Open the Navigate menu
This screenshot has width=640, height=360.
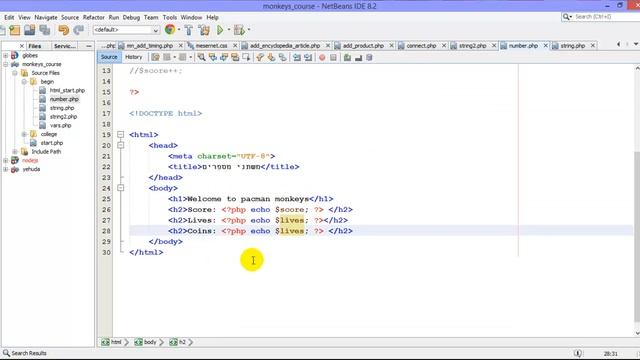pyautogui.click(x=46, y=18)
